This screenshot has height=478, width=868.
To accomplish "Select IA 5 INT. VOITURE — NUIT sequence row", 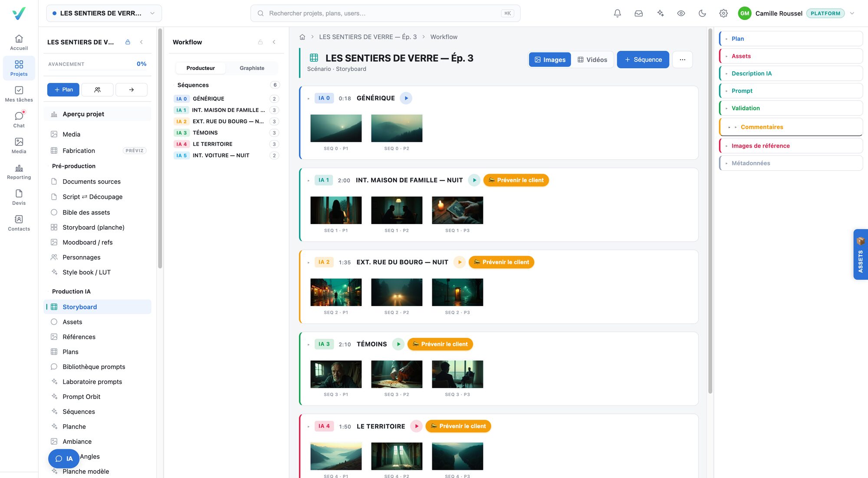I will [x=226, y=155].
